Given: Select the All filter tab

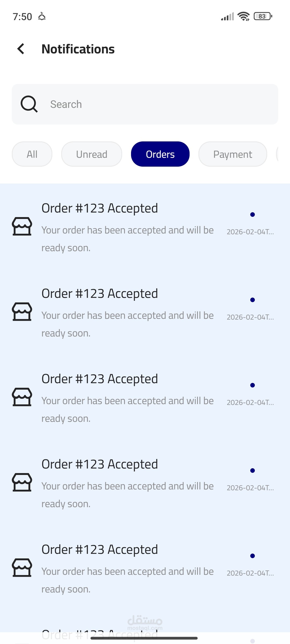Looking at the screenshot, I should (32, 154).
